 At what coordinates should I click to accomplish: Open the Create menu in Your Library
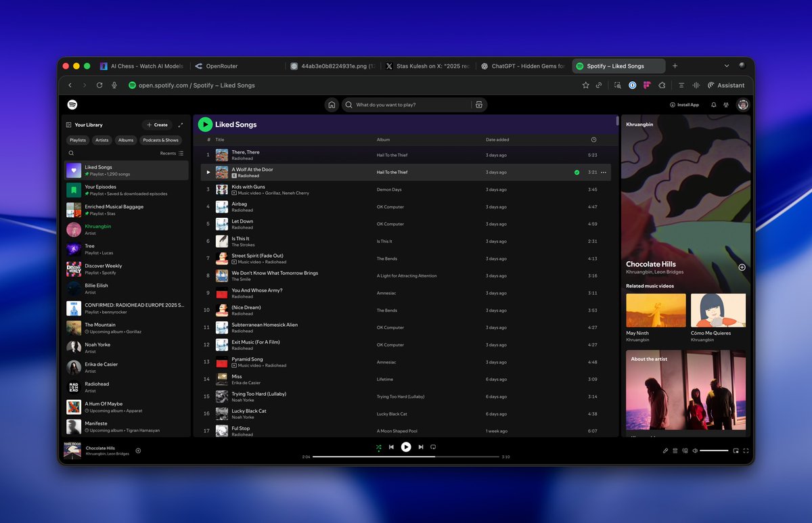157,125
